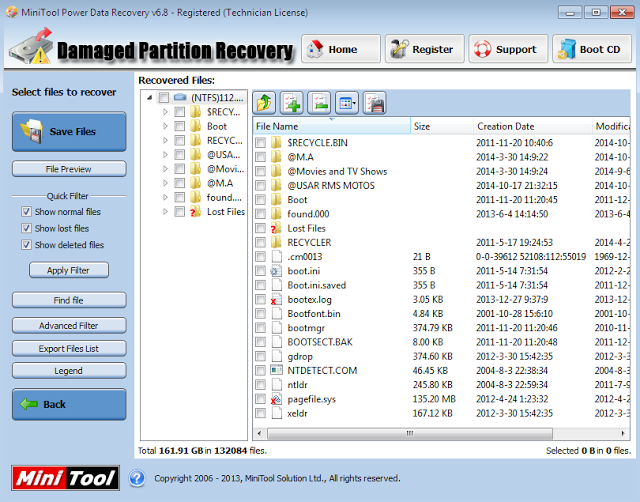Expand the @M.A tree folder
The image size is (640, 502).
165,183
